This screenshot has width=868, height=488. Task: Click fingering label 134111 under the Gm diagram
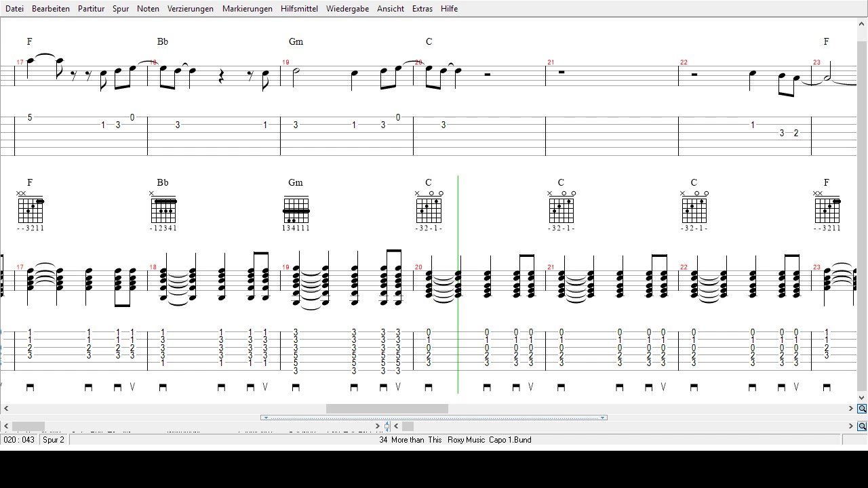click(296, 228)
